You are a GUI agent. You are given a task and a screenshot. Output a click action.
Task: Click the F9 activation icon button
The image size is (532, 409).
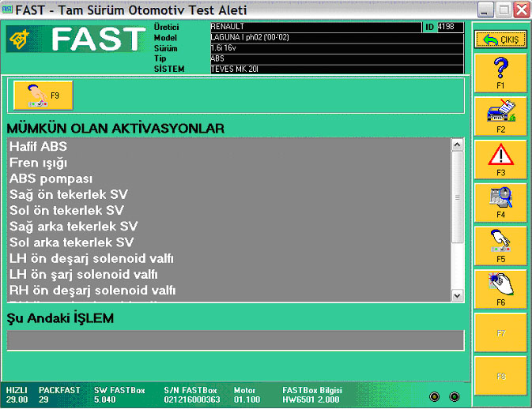(43, 96)
